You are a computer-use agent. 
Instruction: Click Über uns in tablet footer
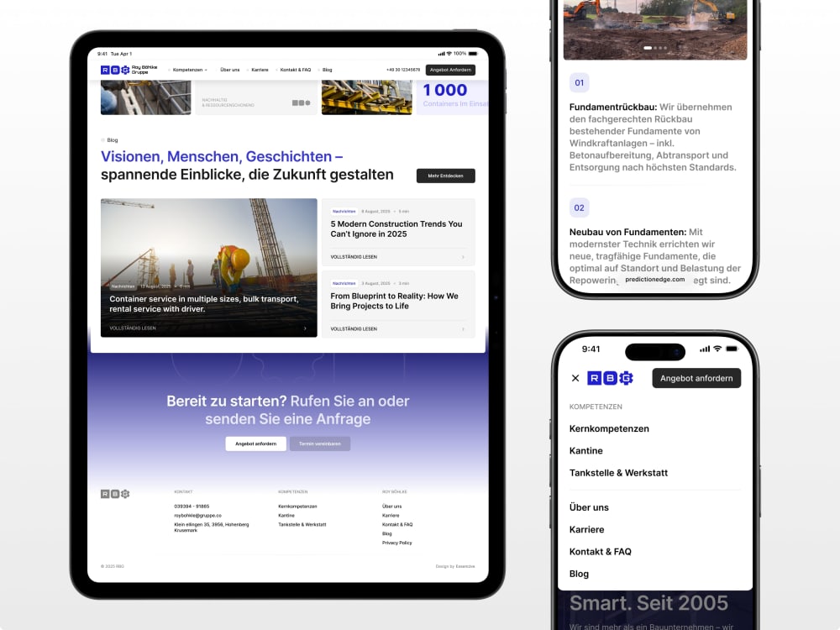point(392,507)
